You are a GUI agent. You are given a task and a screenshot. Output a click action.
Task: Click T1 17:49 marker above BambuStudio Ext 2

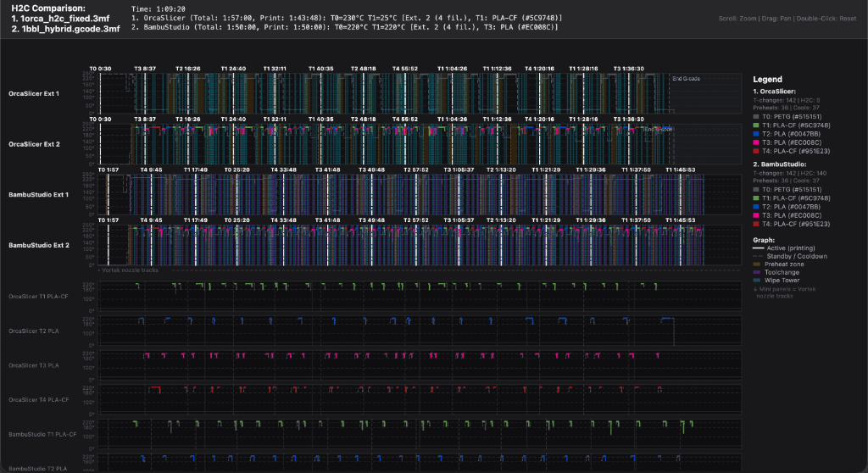[x=196, y=220]
